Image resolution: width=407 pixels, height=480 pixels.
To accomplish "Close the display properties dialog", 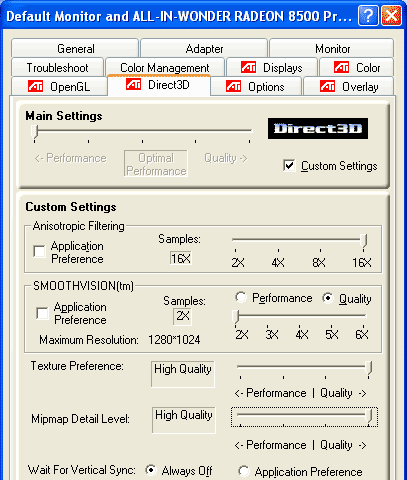I will point(391,15).
